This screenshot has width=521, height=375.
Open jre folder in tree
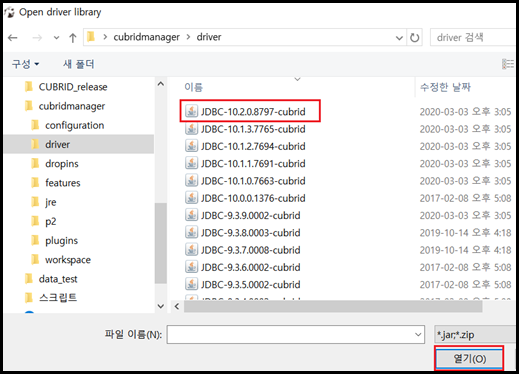tap(51, 202)
